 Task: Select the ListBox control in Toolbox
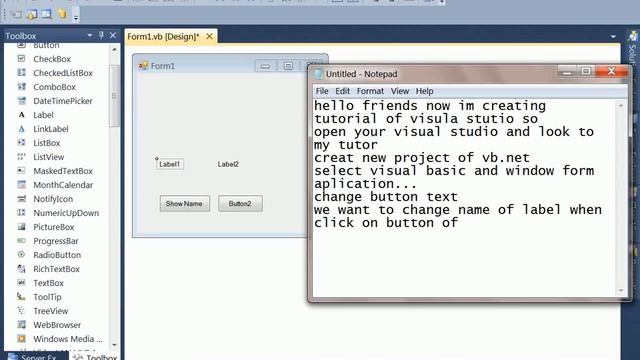tap(47, 143)
